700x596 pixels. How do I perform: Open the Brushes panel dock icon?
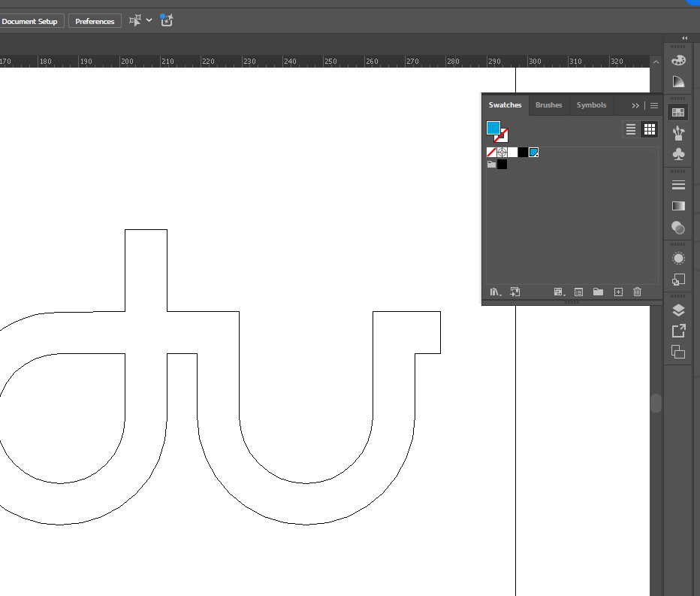coord(678,133)
